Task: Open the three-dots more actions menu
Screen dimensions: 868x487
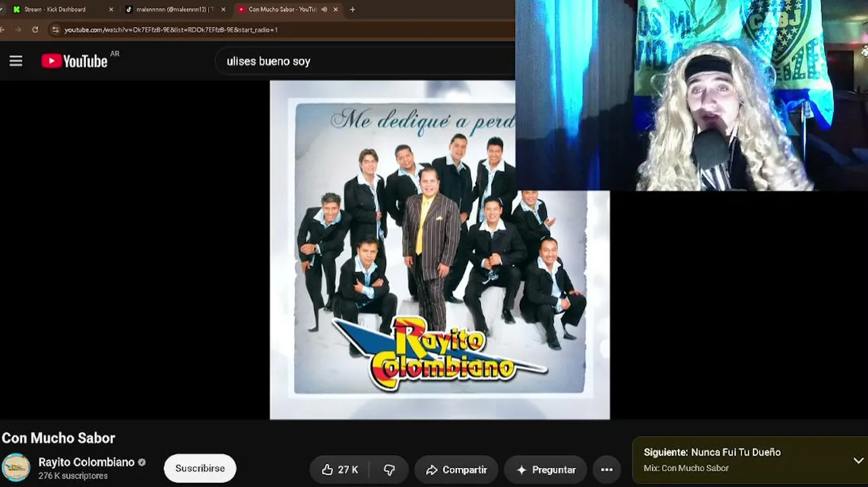Action: click(x=607, y=469)
